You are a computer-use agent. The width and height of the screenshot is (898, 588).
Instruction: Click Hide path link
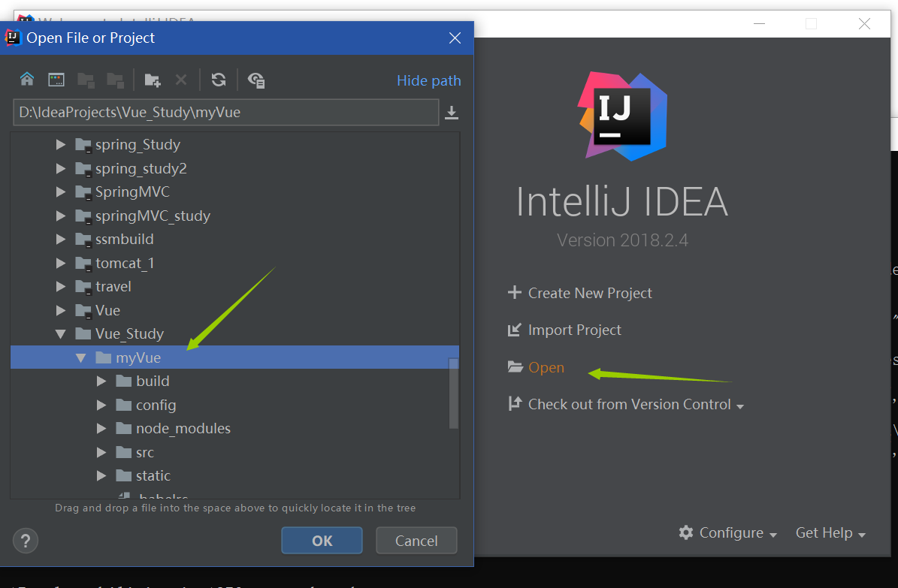coord(429,81)
